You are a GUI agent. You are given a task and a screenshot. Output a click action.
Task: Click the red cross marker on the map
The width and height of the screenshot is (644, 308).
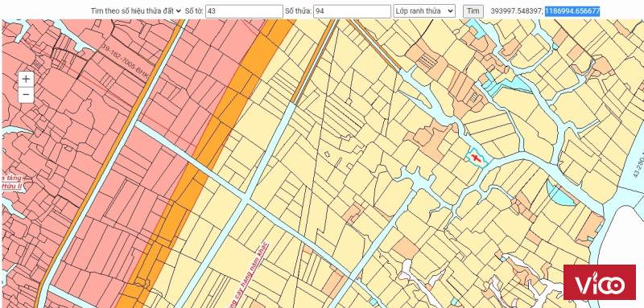(477, 158)
